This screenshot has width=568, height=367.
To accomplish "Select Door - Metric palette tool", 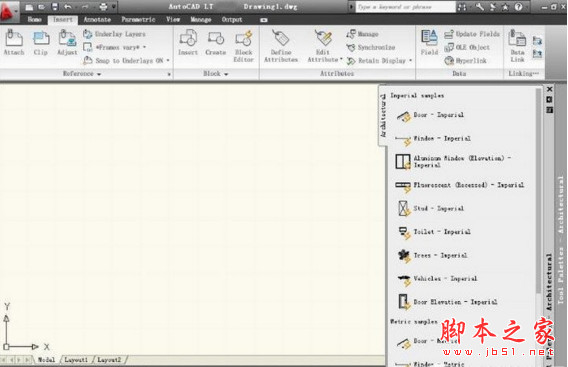I will tap(426, 342).
